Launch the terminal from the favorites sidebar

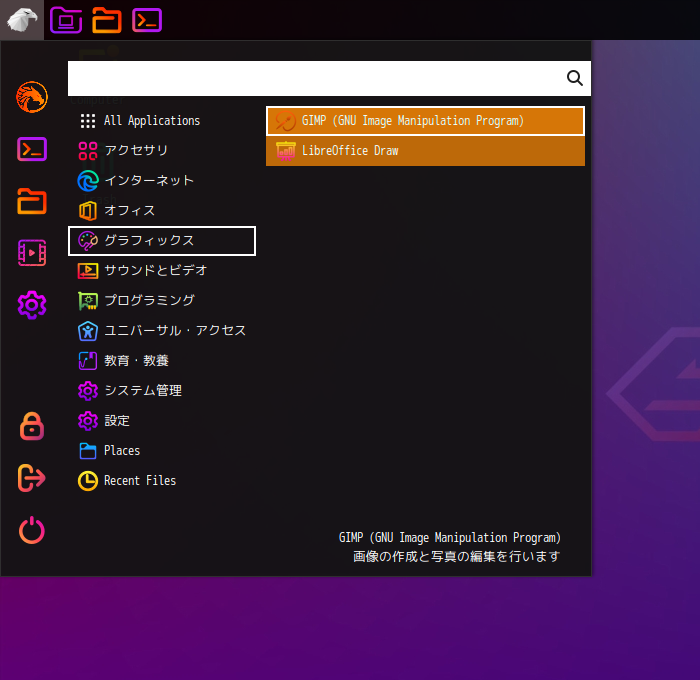click(x=32, y=149)
